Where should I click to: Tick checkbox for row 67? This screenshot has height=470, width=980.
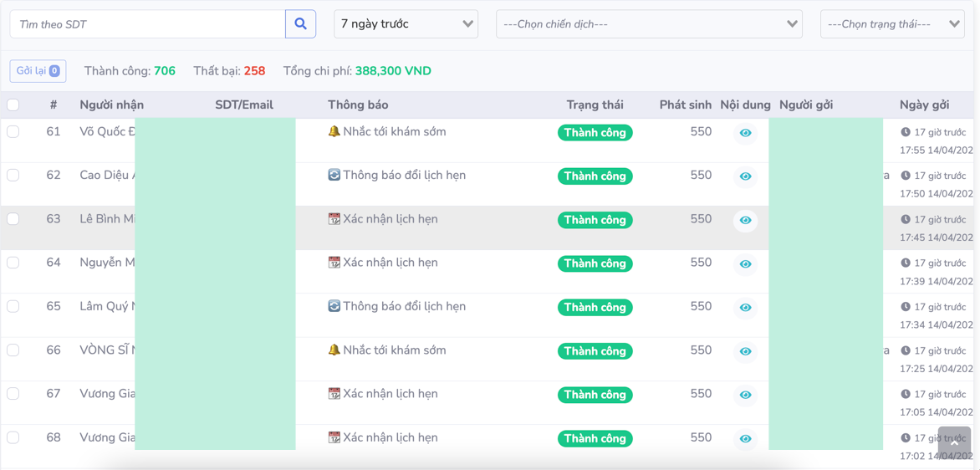pyautogui.click(x=13, y=394)
